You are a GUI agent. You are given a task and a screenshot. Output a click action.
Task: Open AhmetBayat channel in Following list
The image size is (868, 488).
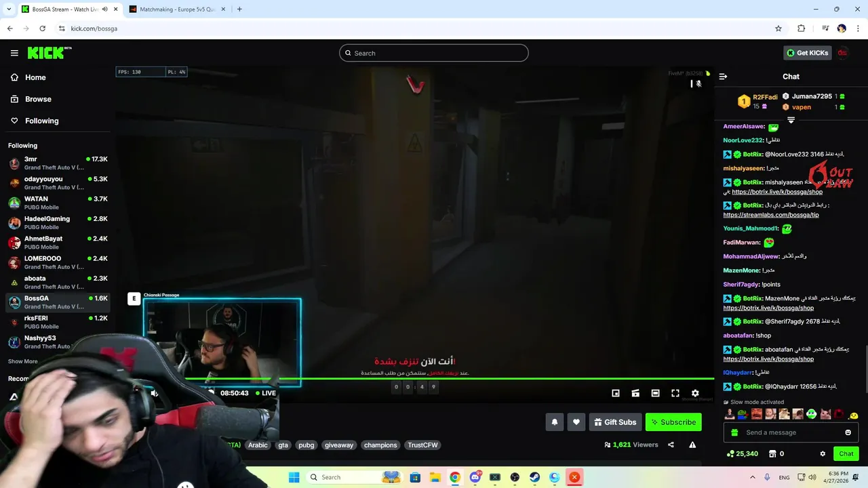click(58, 243)
